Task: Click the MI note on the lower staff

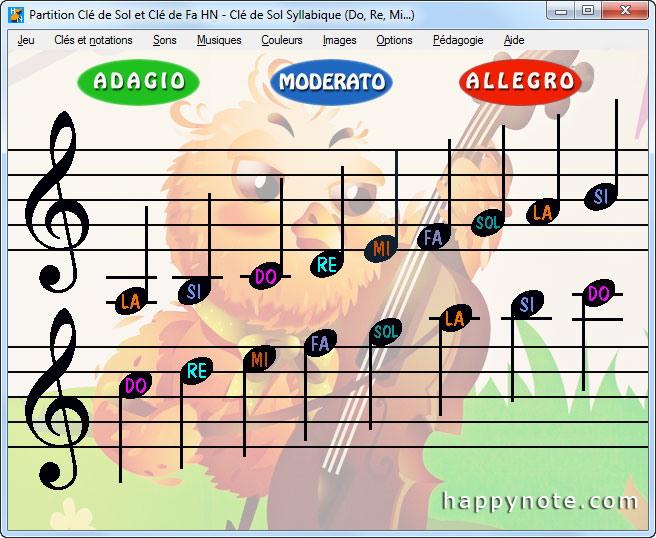Action: point(259,359)
